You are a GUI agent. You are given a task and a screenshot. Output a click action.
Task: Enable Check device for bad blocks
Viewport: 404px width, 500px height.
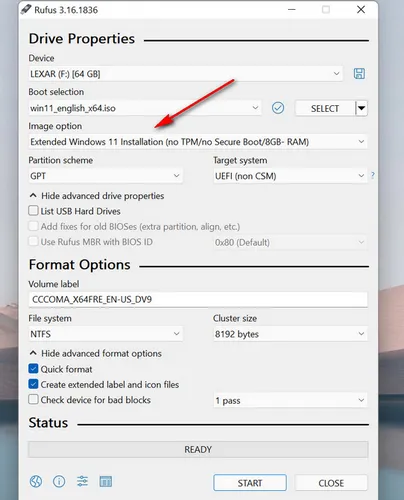point(33,399)
